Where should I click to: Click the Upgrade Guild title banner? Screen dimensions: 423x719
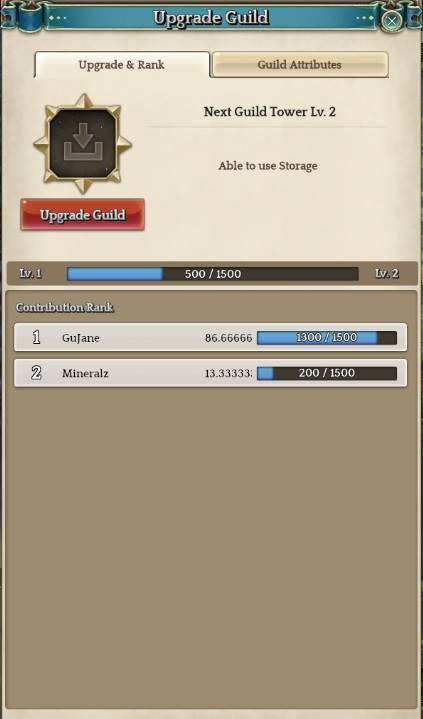(211, 18)
